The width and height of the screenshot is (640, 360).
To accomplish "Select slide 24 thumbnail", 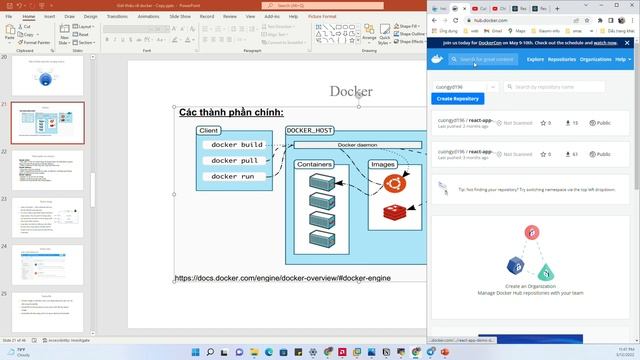I will pyautogui.click(x=47, y=265).
